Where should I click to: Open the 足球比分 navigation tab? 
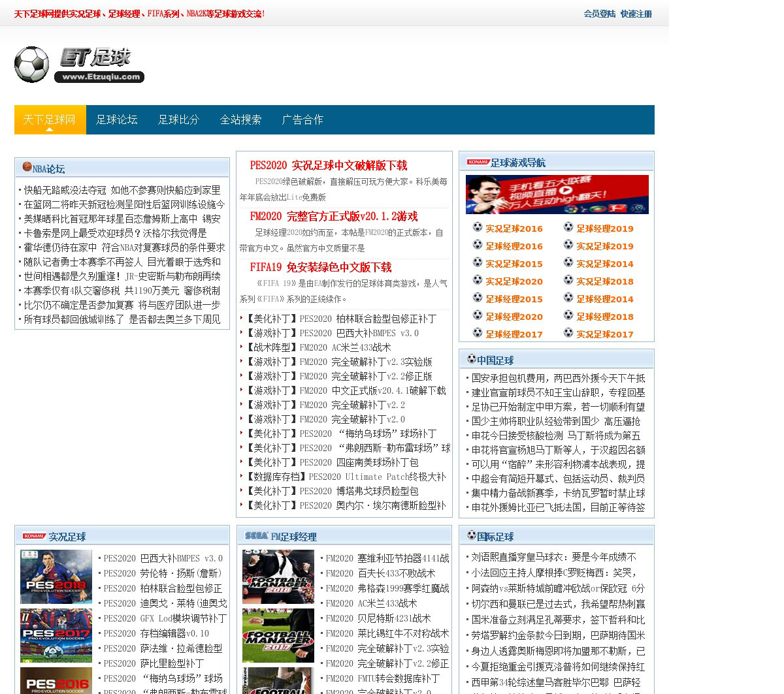coord(178,119)
